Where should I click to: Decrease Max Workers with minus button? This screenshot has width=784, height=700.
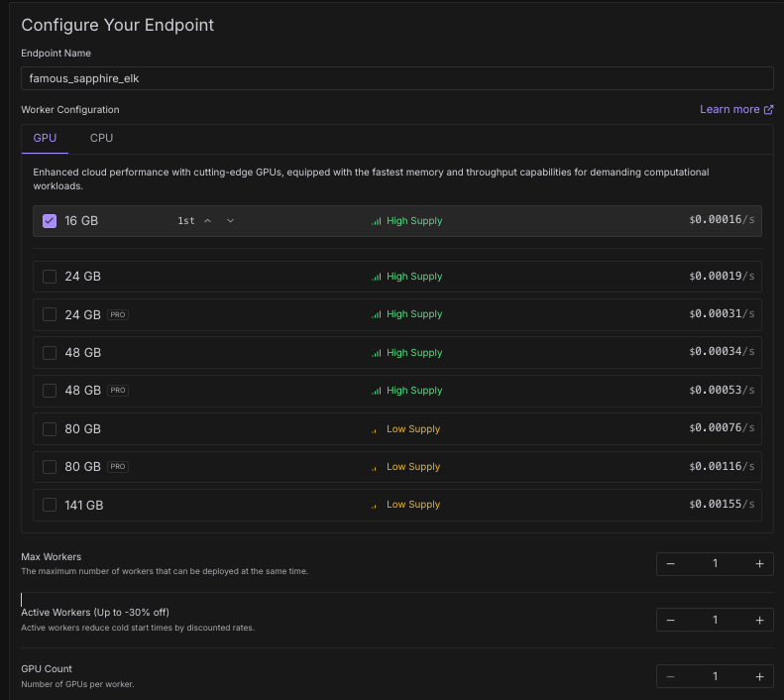tap(671, 564)
